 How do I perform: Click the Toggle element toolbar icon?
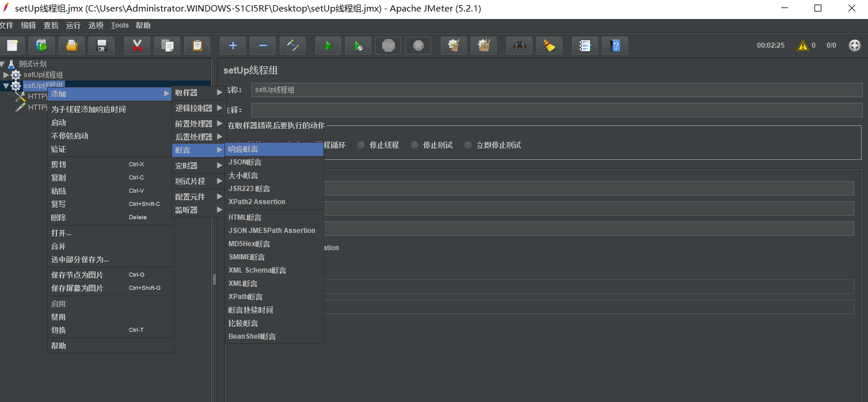(x=292, y=45)
